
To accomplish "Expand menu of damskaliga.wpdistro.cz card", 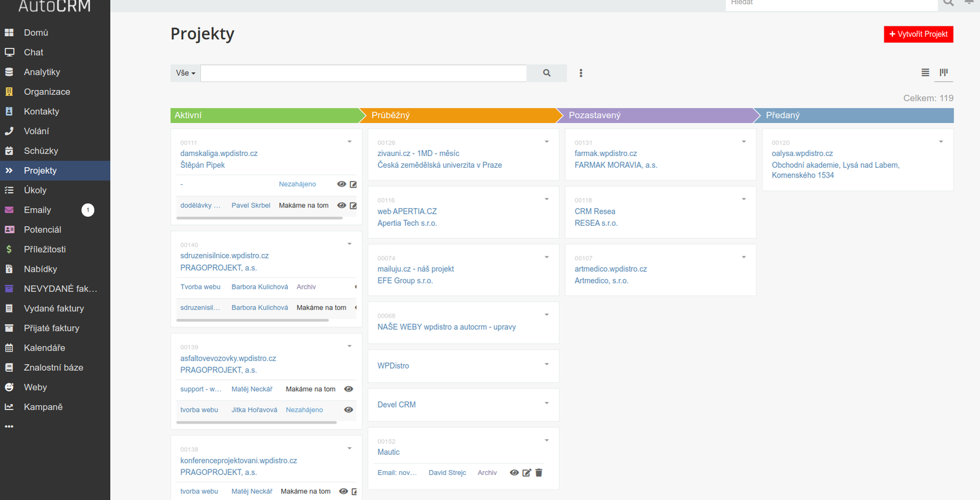I will (x=350, y=142).
